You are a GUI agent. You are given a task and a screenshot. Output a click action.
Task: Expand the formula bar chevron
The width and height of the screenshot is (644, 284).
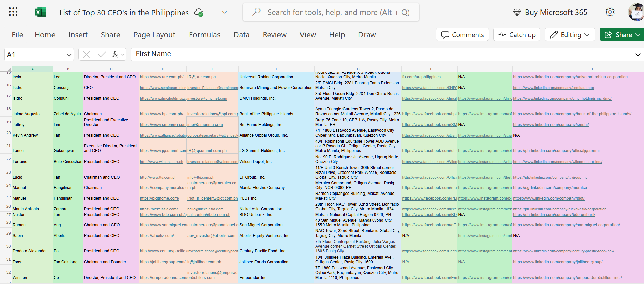coord(638,55)
